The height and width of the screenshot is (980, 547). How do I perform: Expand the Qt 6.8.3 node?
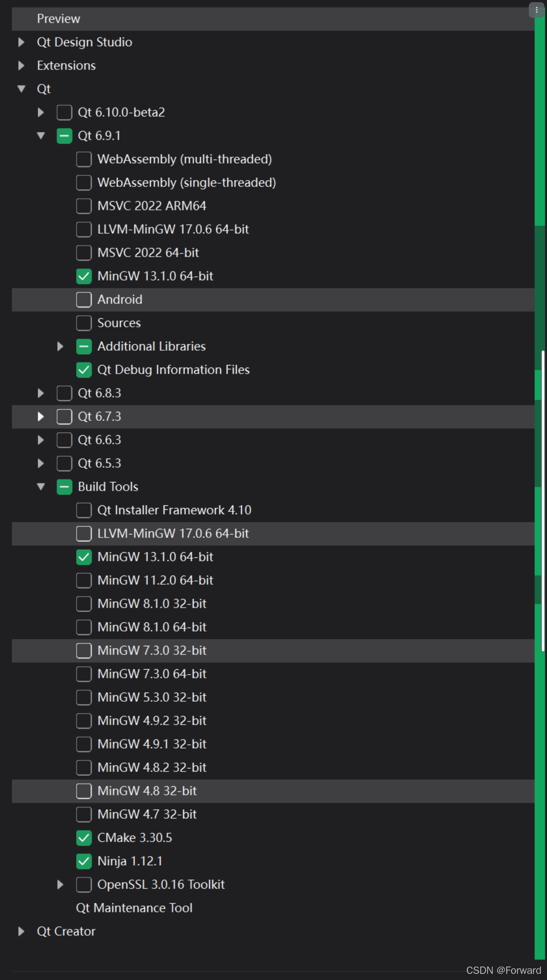(41, 393)
